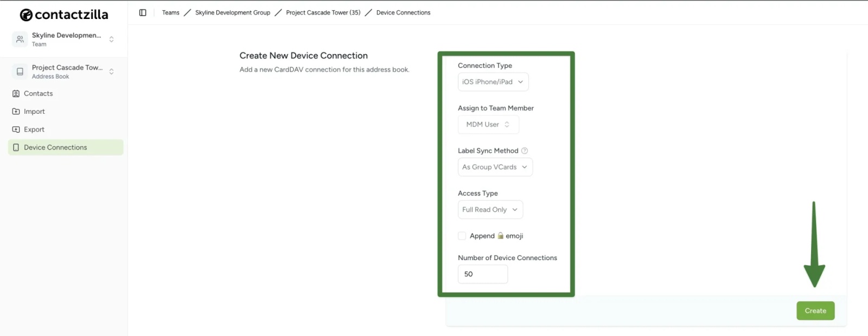
Task: Open Import in the sidebar
Action: 66,111
